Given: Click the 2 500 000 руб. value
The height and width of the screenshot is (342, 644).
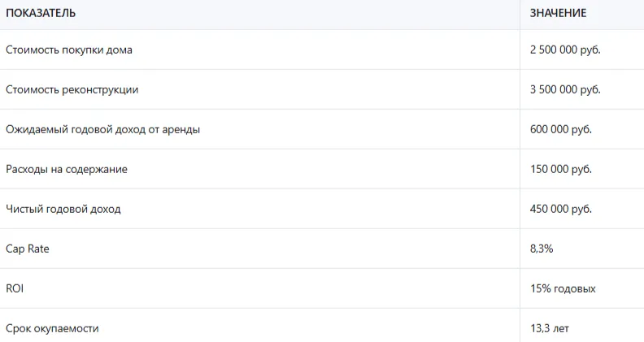Looking at the screenshot, I should tap(565, 50).
